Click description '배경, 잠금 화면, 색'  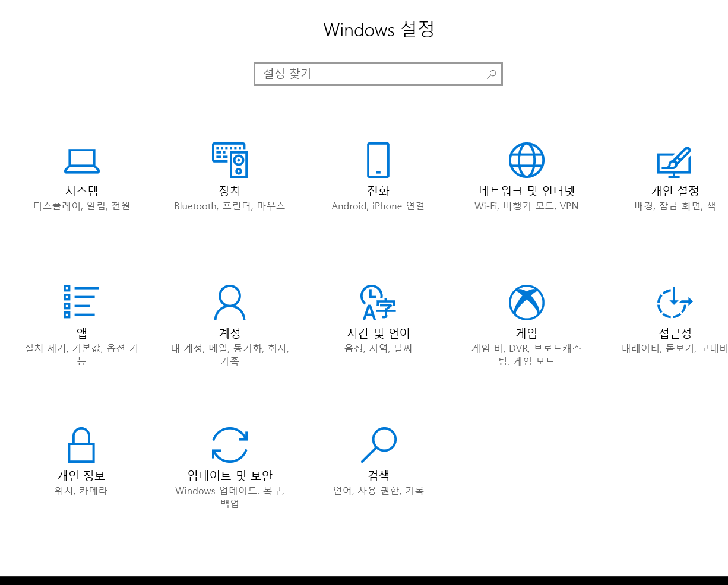[675, 206]
